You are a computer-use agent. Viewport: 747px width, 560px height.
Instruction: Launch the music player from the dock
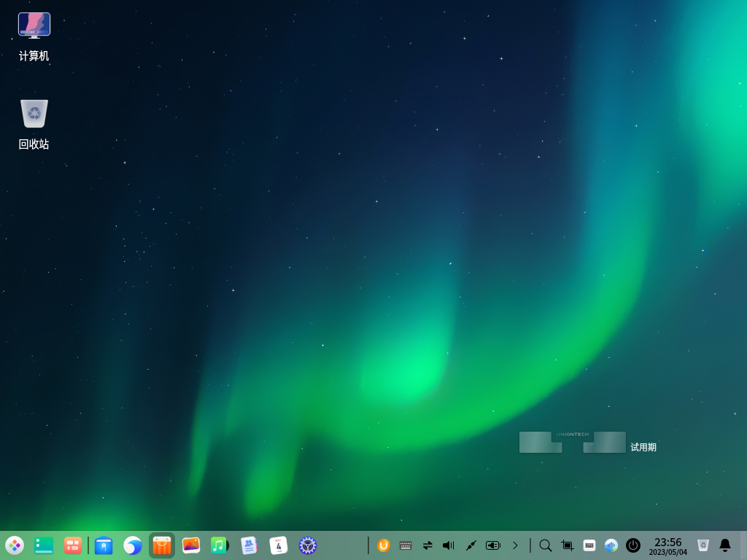point(220,545)
